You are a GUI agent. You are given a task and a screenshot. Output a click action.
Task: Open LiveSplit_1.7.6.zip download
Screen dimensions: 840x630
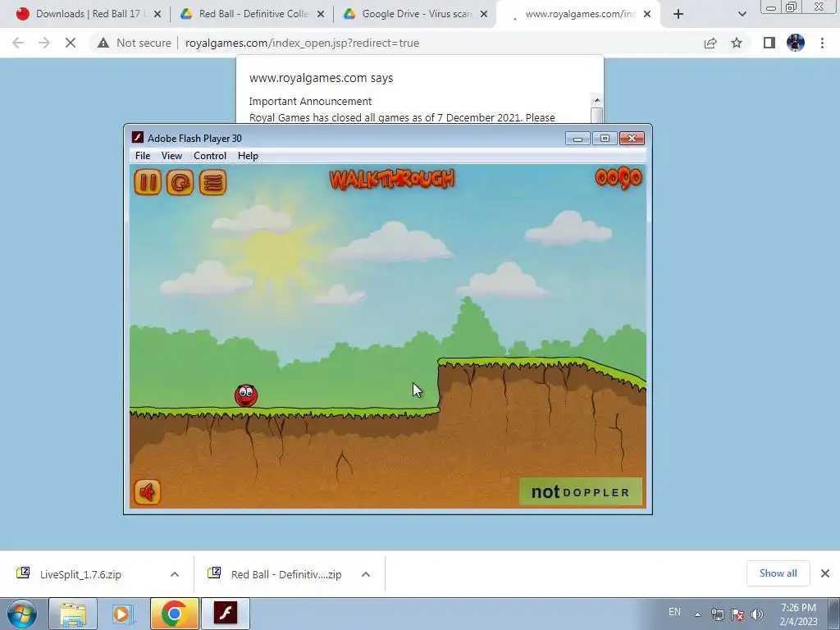pos(80,574)
